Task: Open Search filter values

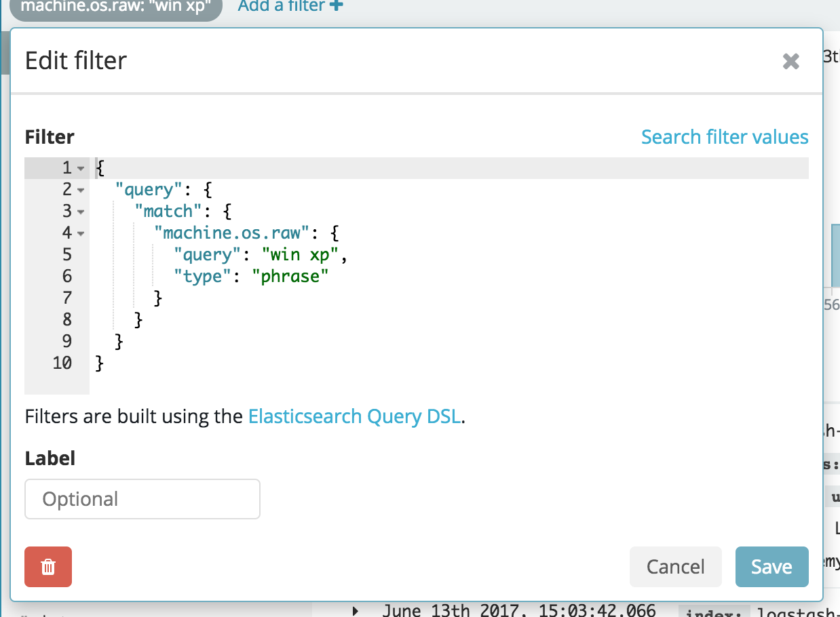Action: click(x=724, y=137)
